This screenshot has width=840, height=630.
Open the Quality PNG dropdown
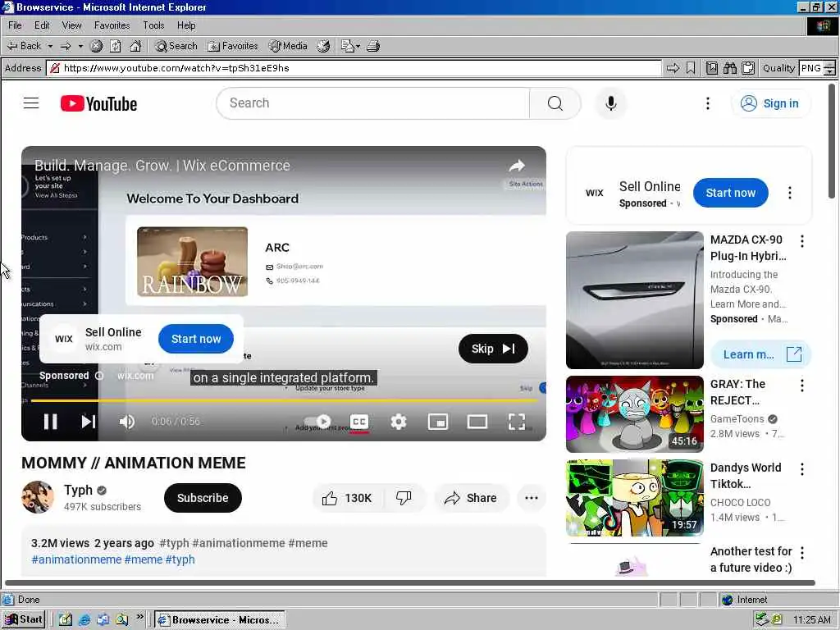[x=817, y=68]
